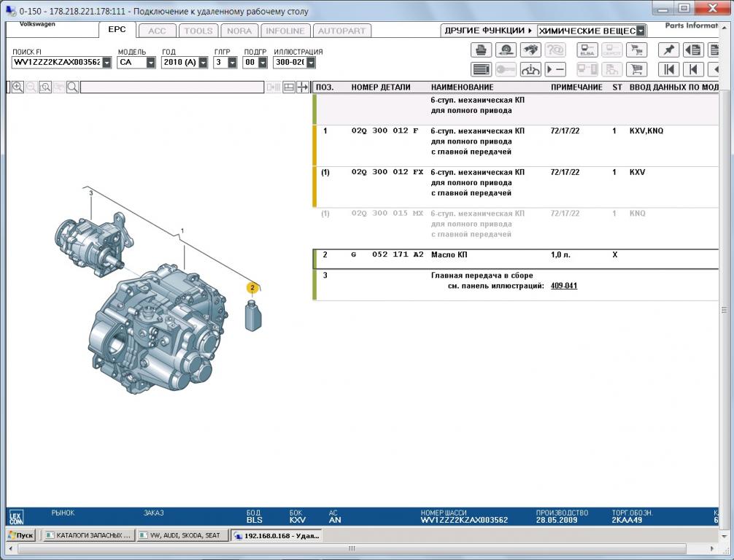Open the ГОД dropdown showing 2010 (A)
The width and height of the screenshot is (734, 560).
[x=203, y=62]
